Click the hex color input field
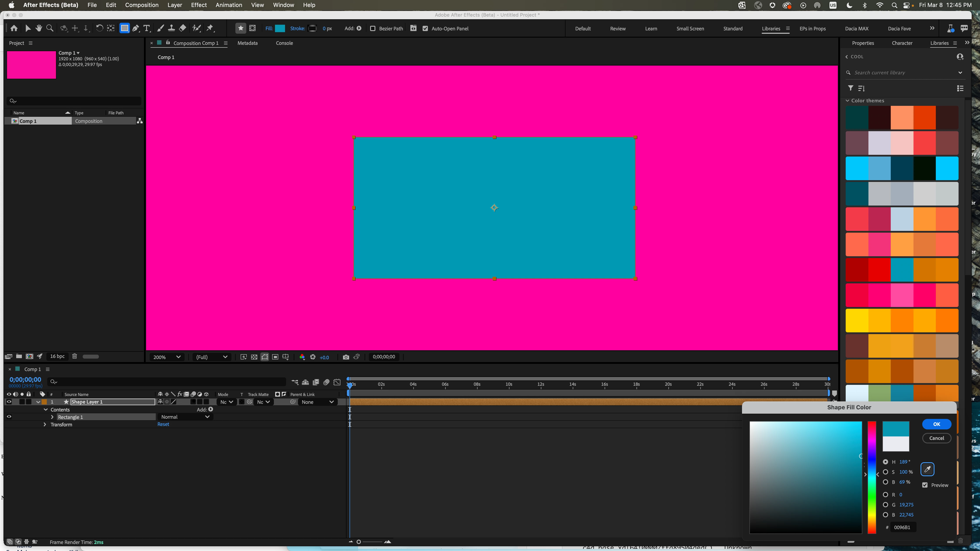This screenshot has width=980, height=551. [904, 527]
